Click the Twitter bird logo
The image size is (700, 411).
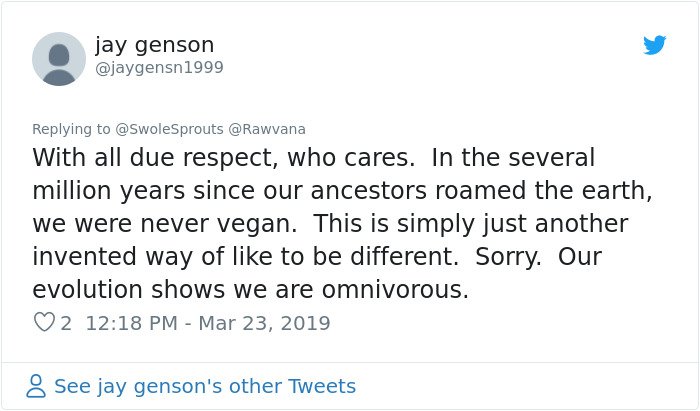pyautogui.click(x=655, y=45)
